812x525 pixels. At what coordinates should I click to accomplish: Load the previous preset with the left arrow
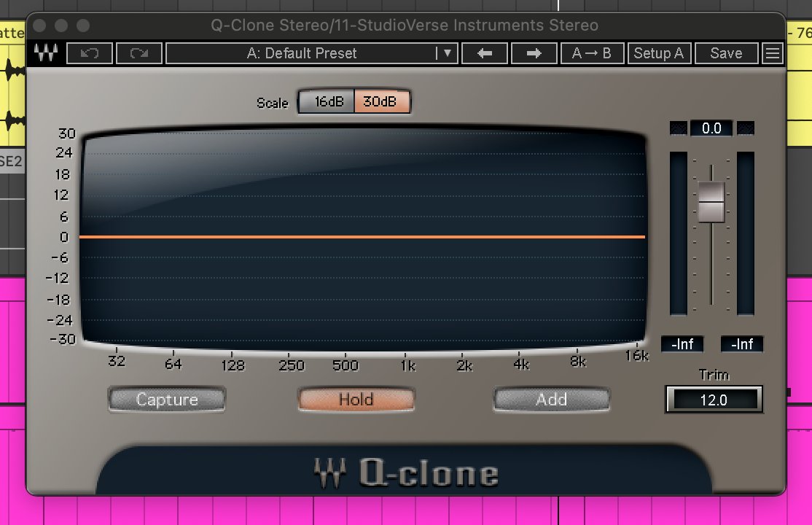click(484, 53)
